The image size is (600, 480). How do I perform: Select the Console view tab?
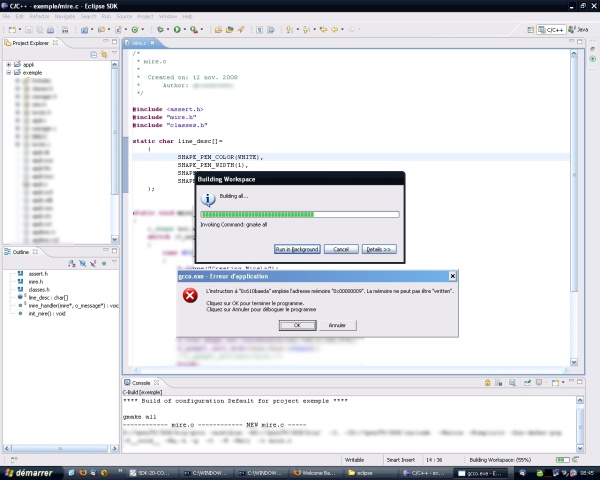pos(141,383)
